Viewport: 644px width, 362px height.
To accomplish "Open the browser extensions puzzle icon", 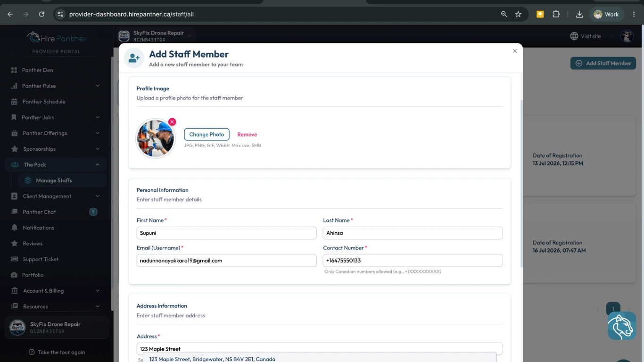I will [x=556, y=14].
